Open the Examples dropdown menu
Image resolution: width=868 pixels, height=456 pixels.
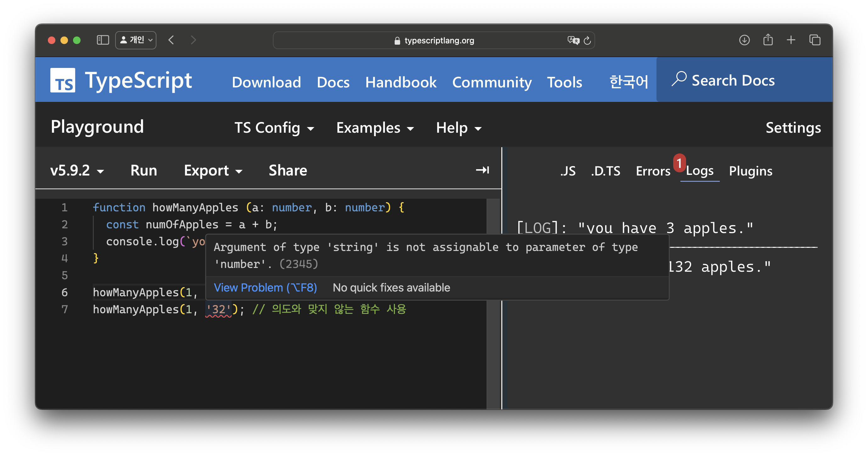coord(375,128)
